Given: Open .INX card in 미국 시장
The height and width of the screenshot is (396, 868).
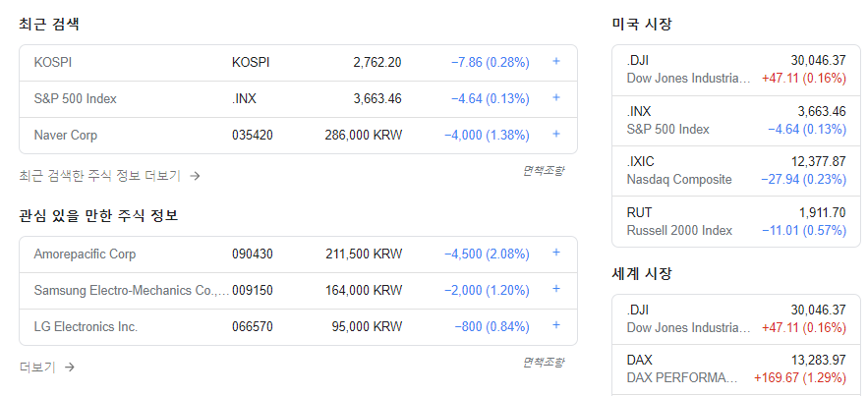Looking at the screenshot, I should (736, 121).
